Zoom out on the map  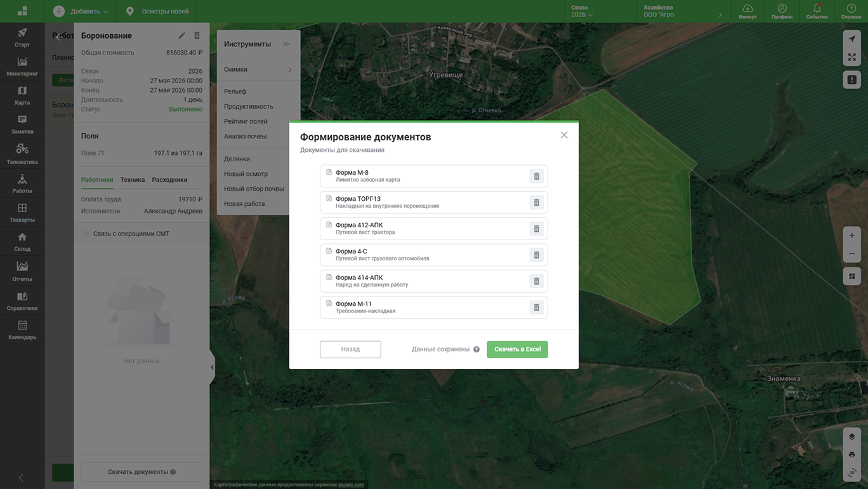click(852, 254)
